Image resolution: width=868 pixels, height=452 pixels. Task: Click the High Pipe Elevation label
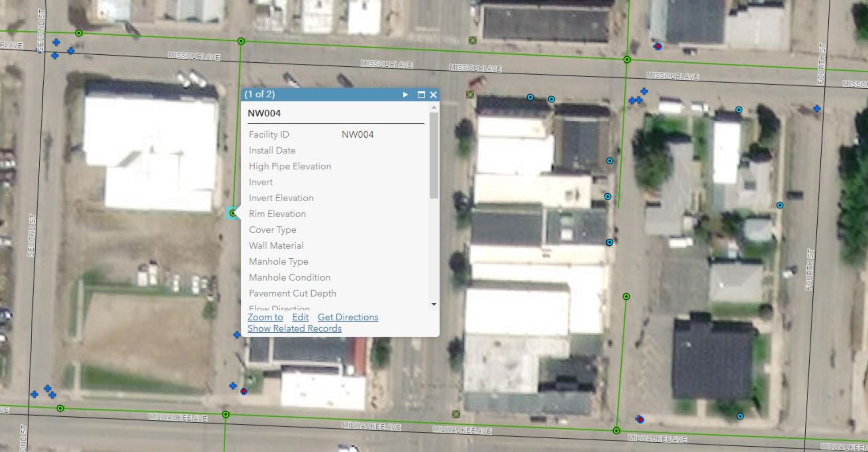290,166
